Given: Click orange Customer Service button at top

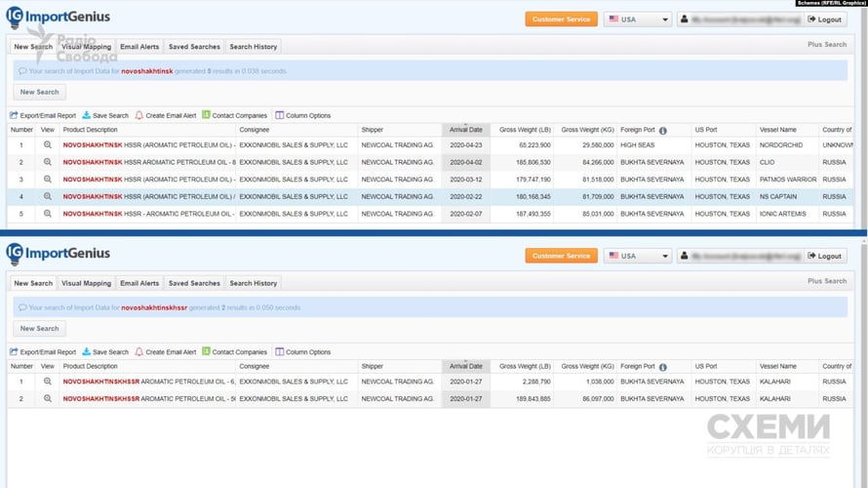Looking at the screenshot, I should click(561, 20).
